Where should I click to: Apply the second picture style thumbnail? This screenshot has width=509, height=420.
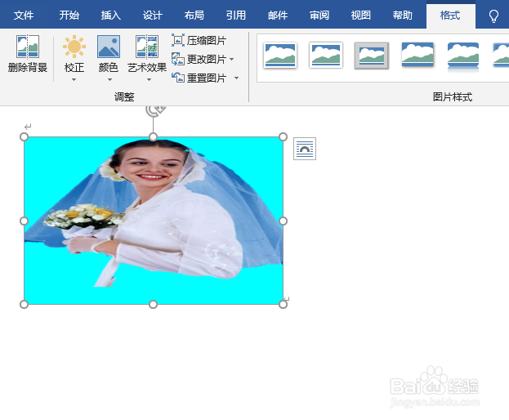point(326,56)
